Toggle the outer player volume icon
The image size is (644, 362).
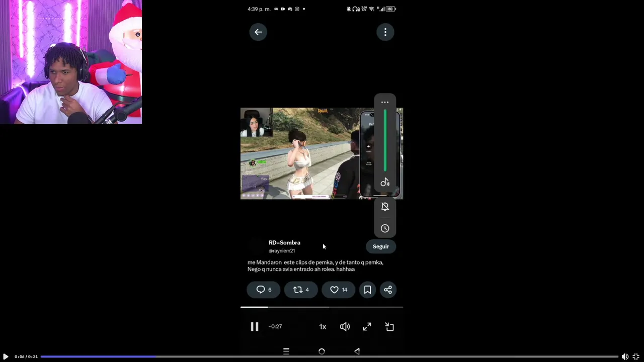(625, 356)
